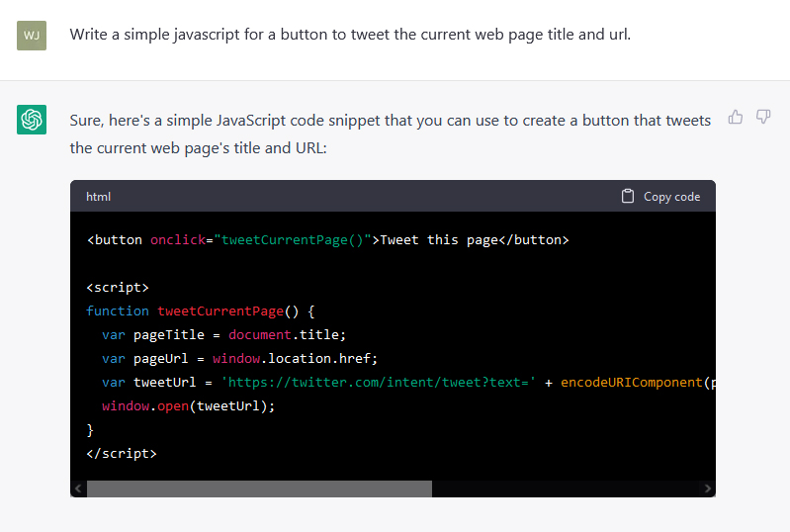This screenshot has width=790, height=532.
Task: Click the ChatGPT logo avatar
Action: [32, 120]
